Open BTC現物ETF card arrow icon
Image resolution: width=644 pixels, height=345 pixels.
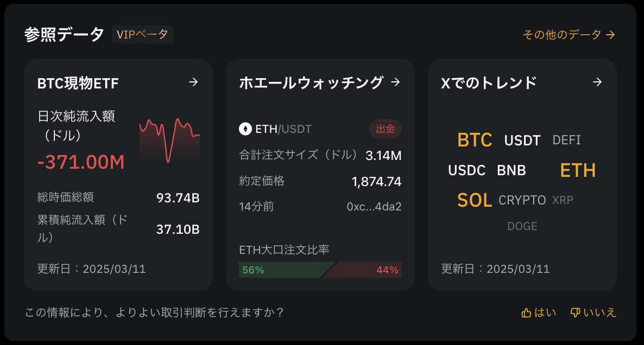[193, 82]
